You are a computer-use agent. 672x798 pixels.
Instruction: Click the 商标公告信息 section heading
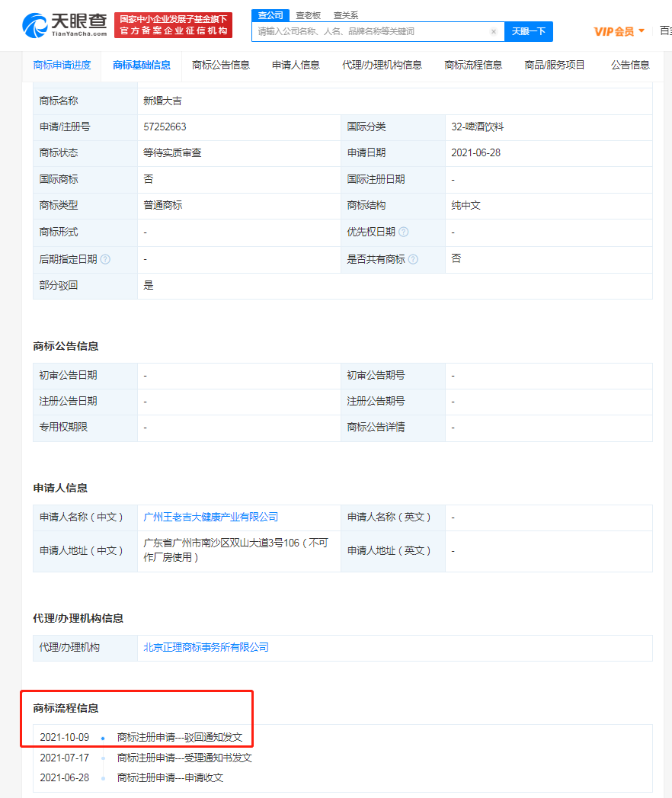(x=66, y=347)
